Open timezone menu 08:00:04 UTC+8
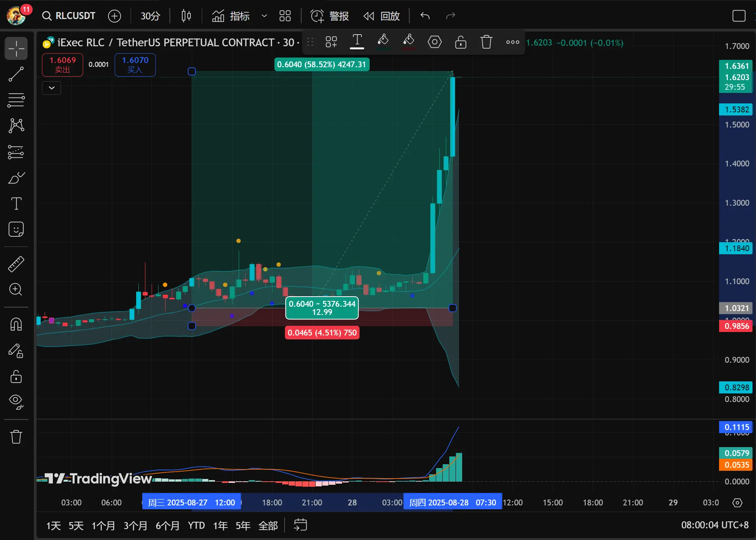756x540 pixels. [715, 525]
